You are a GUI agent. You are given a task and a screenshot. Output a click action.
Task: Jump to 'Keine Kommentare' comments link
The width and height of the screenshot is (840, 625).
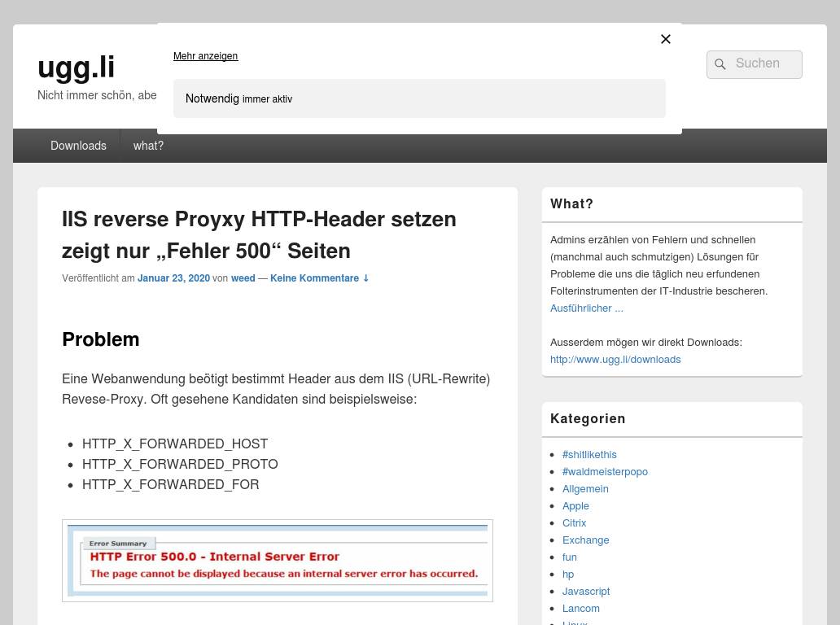[319, 278]
